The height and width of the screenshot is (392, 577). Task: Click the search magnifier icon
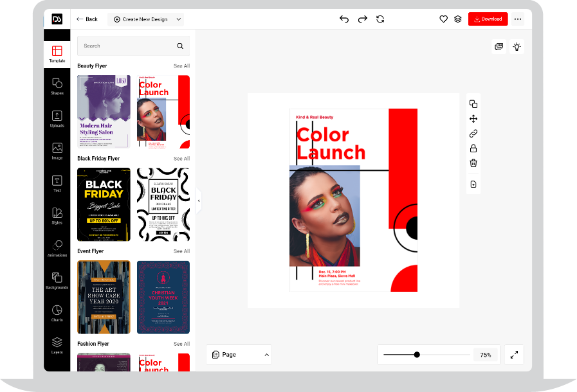(x=180, y=46)
